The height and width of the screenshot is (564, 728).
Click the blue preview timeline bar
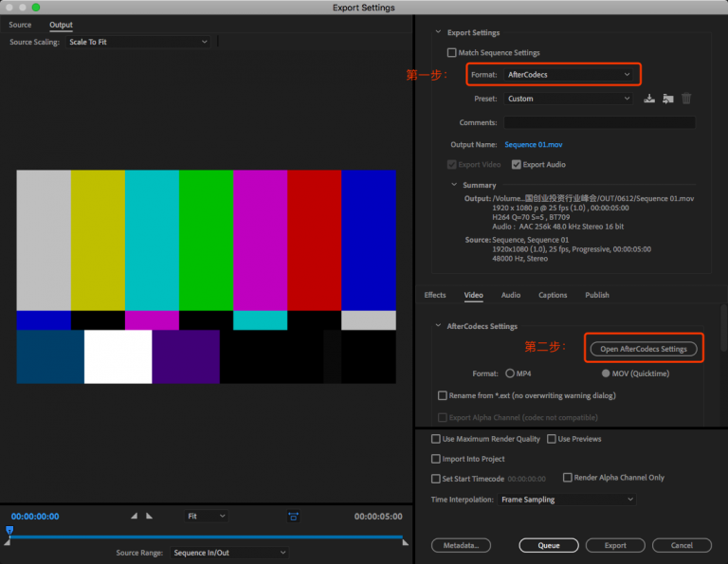click(x=206, y=537)
